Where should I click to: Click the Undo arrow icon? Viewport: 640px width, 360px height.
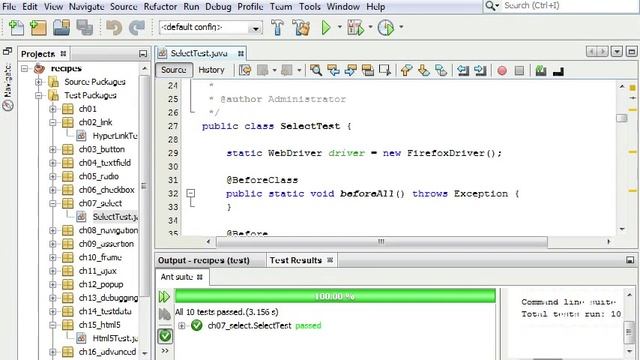[114, 28]
